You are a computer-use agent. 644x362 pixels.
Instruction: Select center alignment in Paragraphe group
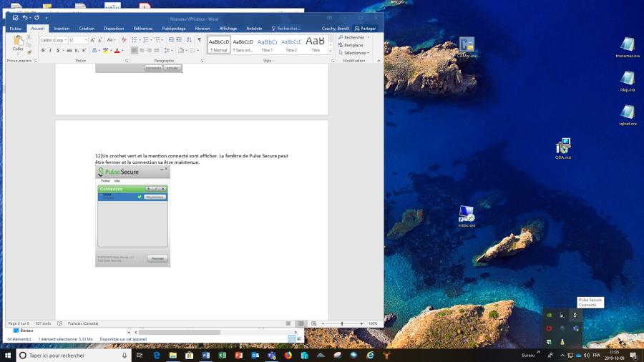142,51
